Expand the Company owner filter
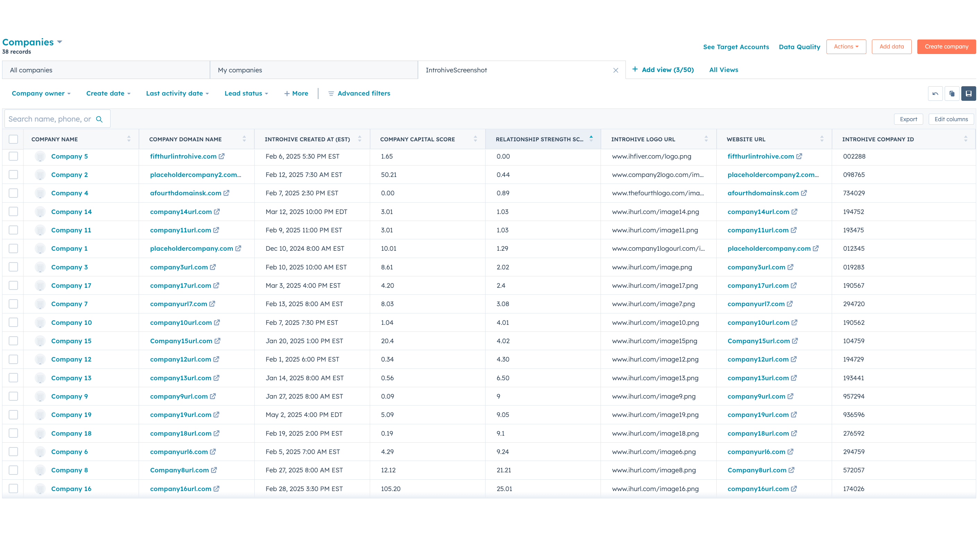The height and width of the screenshot is (551, 980). (41, 93)
